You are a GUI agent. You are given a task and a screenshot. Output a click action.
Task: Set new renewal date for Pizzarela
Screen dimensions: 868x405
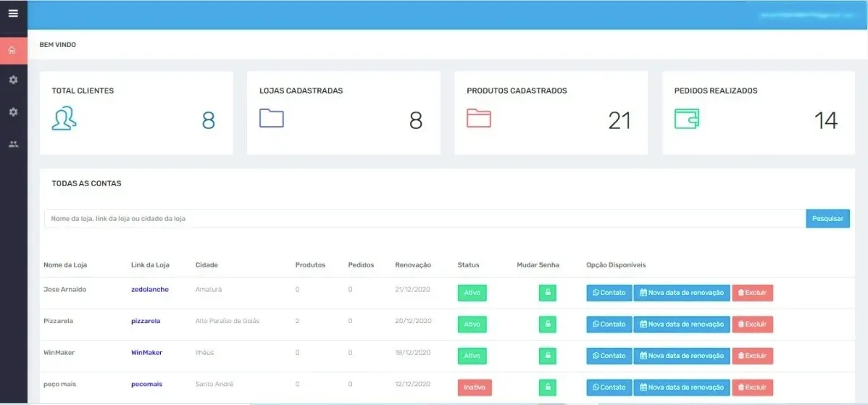click(x=682, y=325)
